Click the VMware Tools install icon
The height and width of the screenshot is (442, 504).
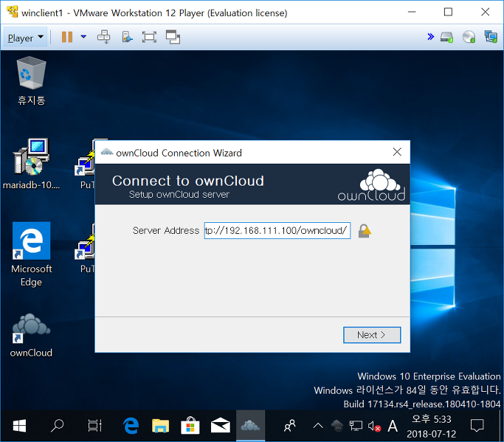pyautogui.click(x=127, y=38)
